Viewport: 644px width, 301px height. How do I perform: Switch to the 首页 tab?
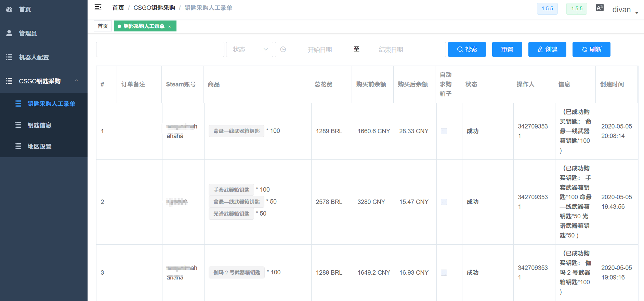[103, 26]
